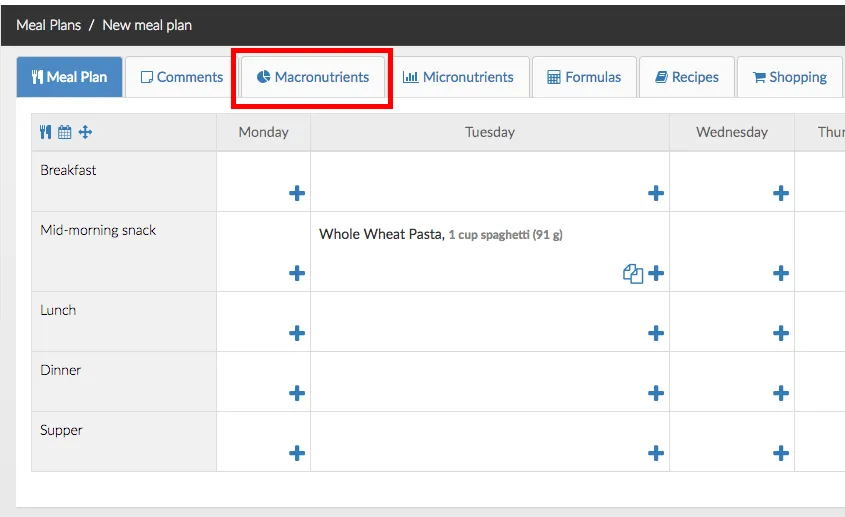The image size is (845, 517).
Task: Go to Meal Plans breadcrumb link
Action: click(49, 25)
